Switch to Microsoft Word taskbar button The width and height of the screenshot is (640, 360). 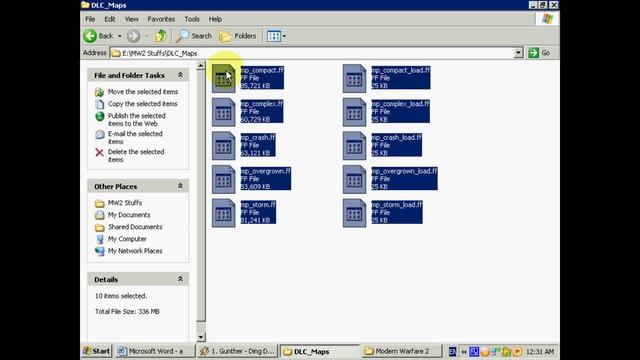pyautogui.click(x=155, y=351)
